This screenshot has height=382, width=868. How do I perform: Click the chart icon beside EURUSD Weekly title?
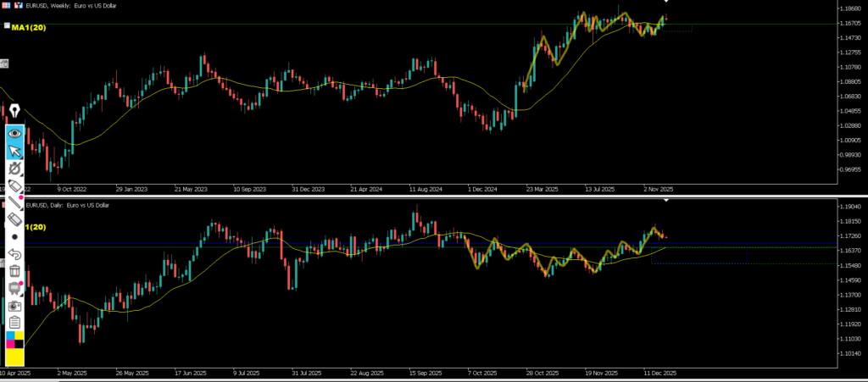coord(20,5)
